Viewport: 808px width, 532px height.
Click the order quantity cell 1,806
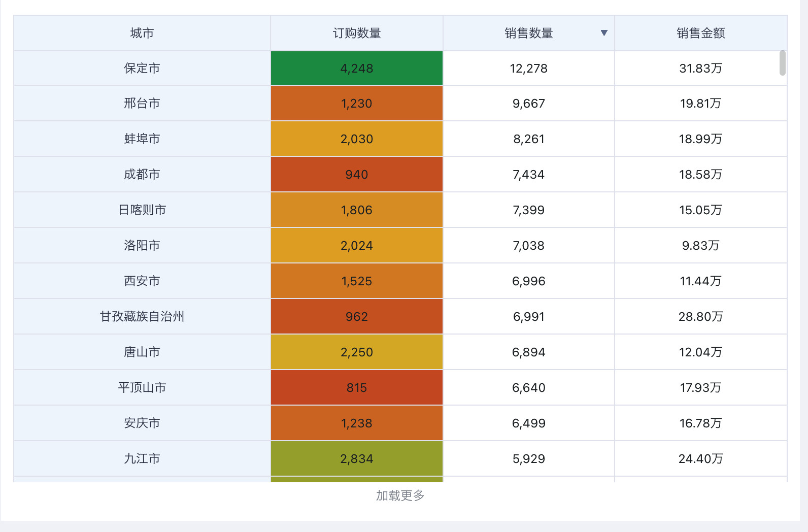[x=357, y=210]
